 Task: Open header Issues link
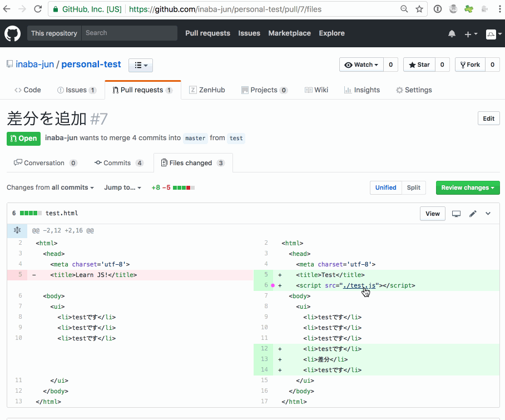point(249,33)
